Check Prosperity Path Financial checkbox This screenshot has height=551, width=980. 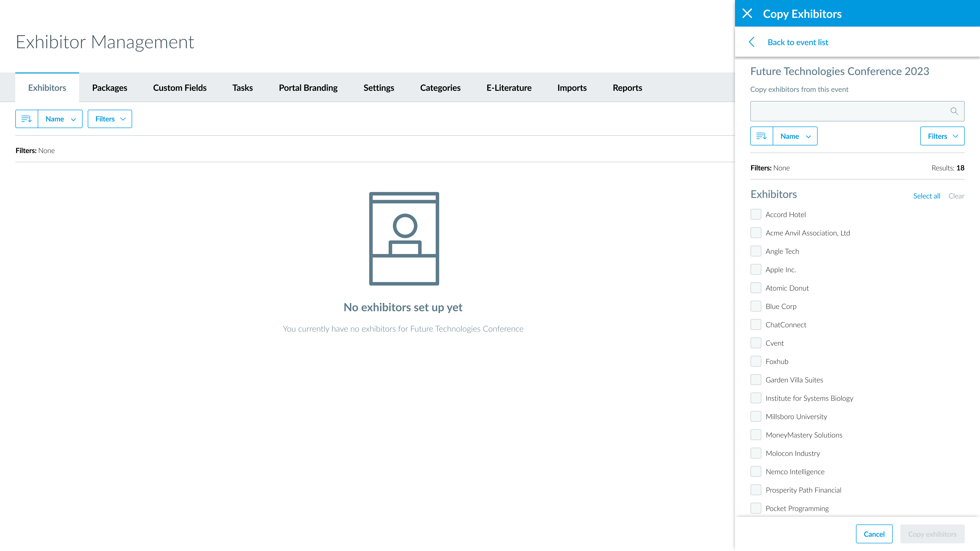(756, 490)
